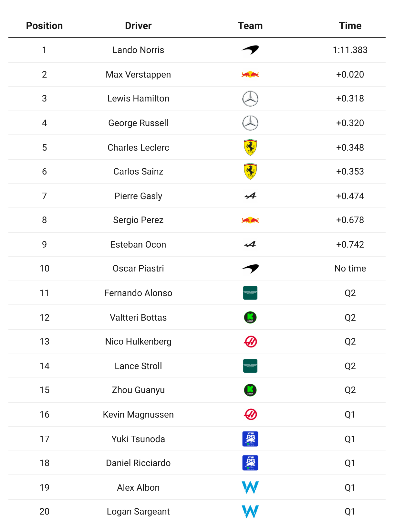Click the Time column header
394x532 pixels.
tap(350, 26)
